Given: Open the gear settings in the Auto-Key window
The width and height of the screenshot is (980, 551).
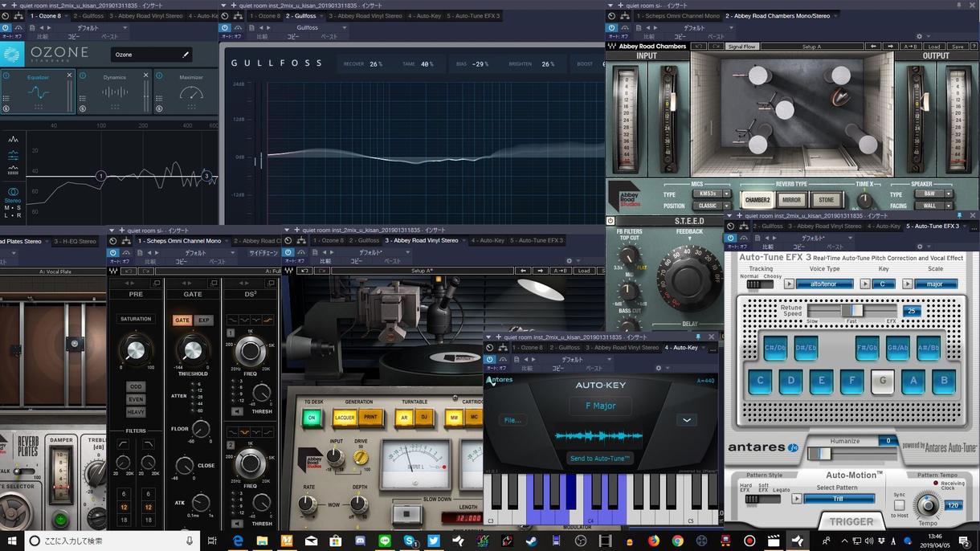Looking at the screenshot, I should click(659, 369).
